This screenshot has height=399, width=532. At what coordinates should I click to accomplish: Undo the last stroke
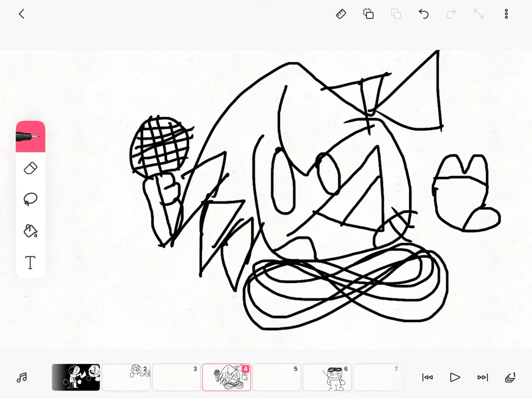click(423, 14)
